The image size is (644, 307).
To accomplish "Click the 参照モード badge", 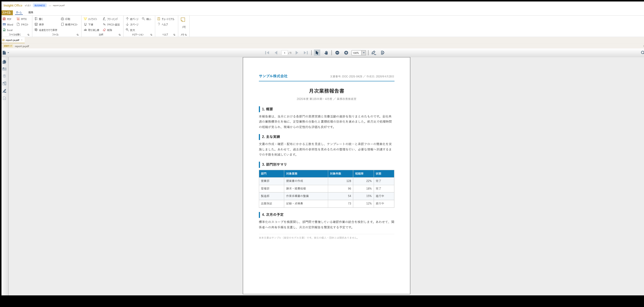I will tap(8, 46).
